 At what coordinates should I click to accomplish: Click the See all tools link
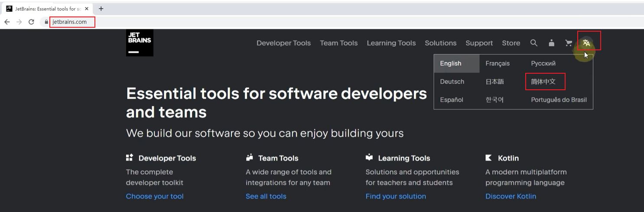266,196
